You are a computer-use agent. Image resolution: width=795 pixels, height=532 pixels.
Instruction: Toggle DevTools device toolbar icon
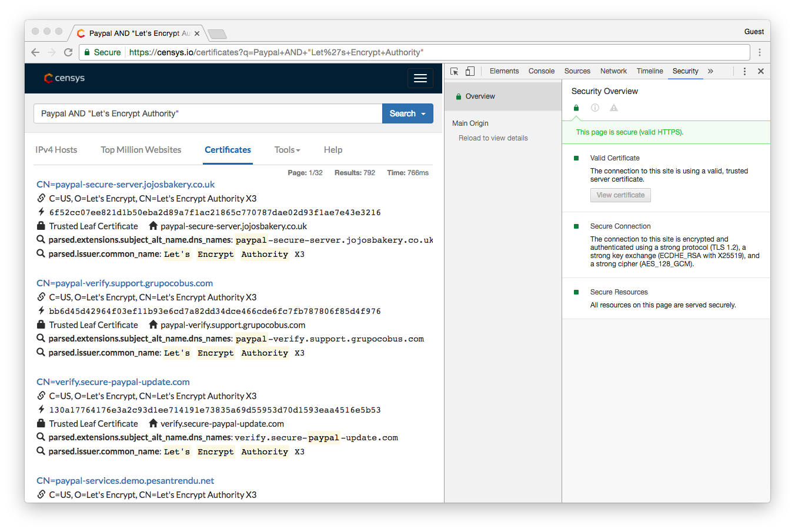coord(470,71)
